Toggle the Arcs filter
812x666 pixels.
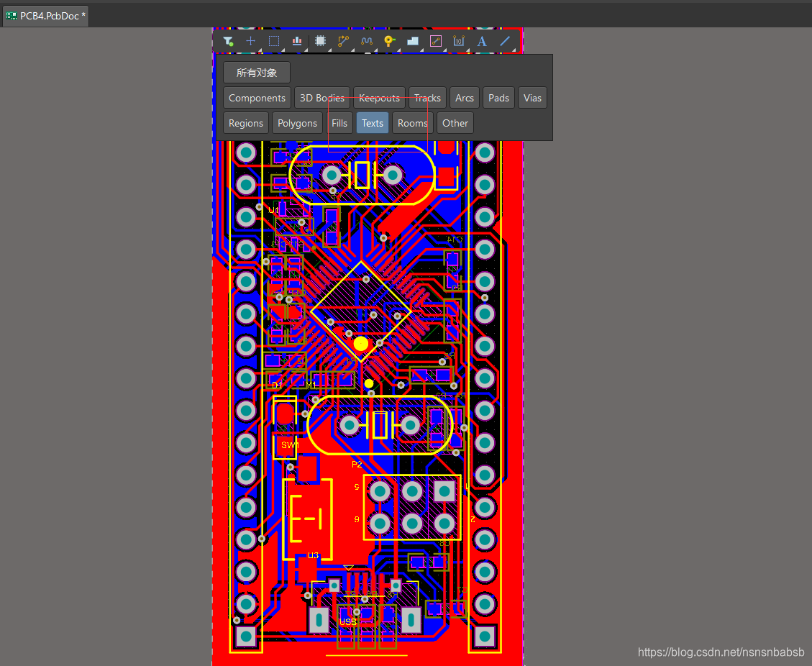click(465, 98)
